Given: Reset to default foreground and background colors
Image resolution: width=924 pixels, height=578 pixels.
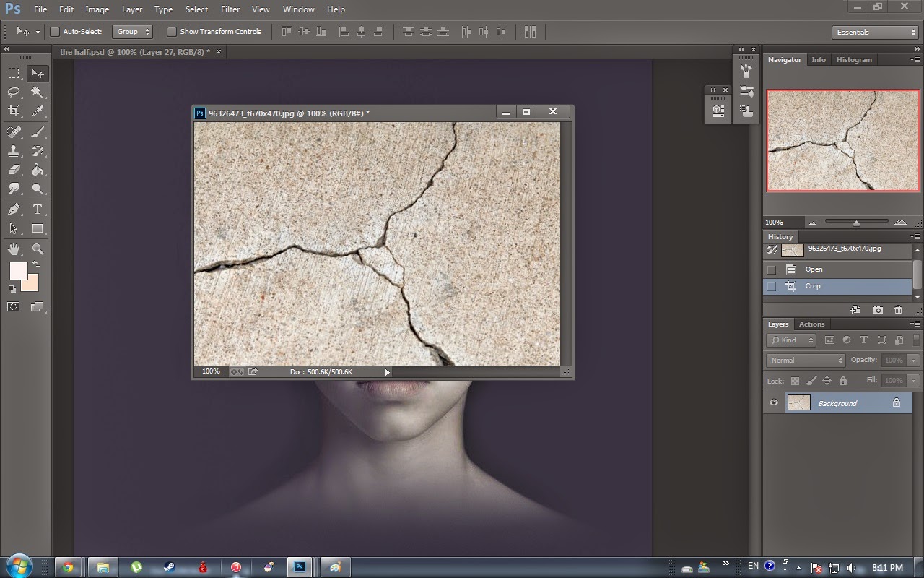Looking at the screenshot, I should coord(12,289).
